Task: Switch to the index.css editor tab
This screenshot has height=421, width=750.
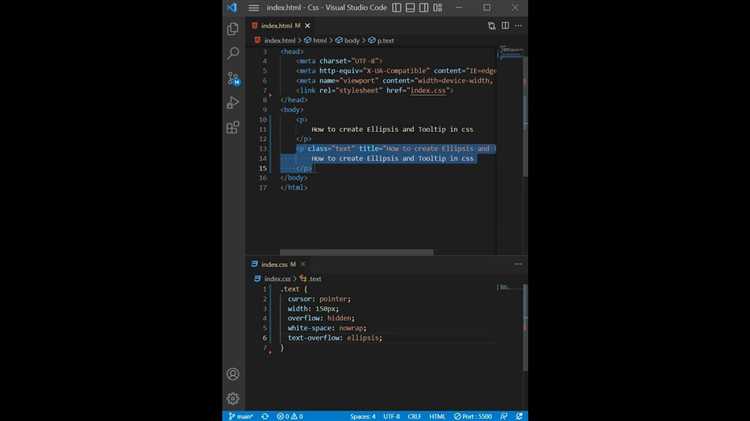Action: click(x=274, y=264)
